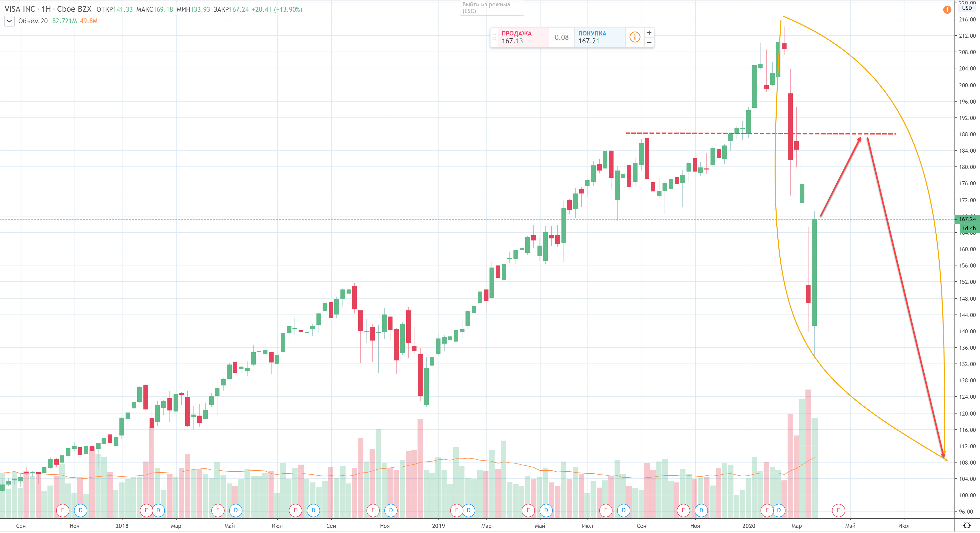Click Выйти из режима (ESC) button
The height and width of the screenshot is (533, 980).
pos(491,8)
